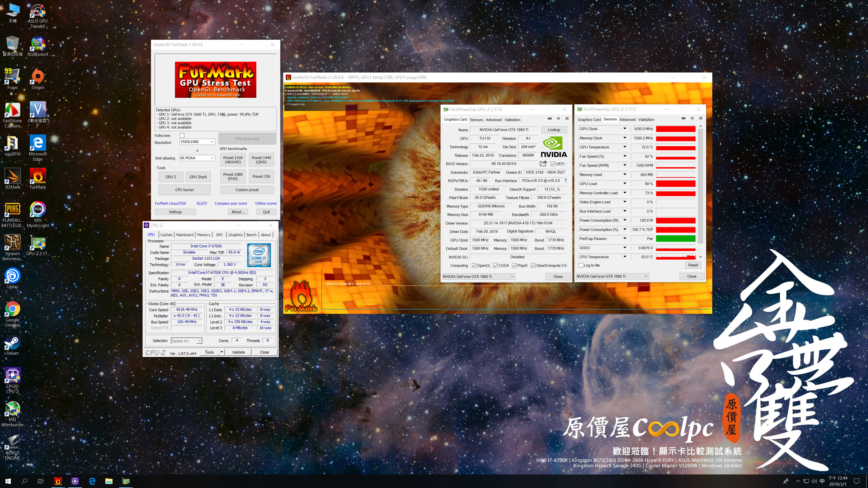Enable Log to file checkbox
The image size is (868, 488).
pyautogui.click(x=581, y=265)
